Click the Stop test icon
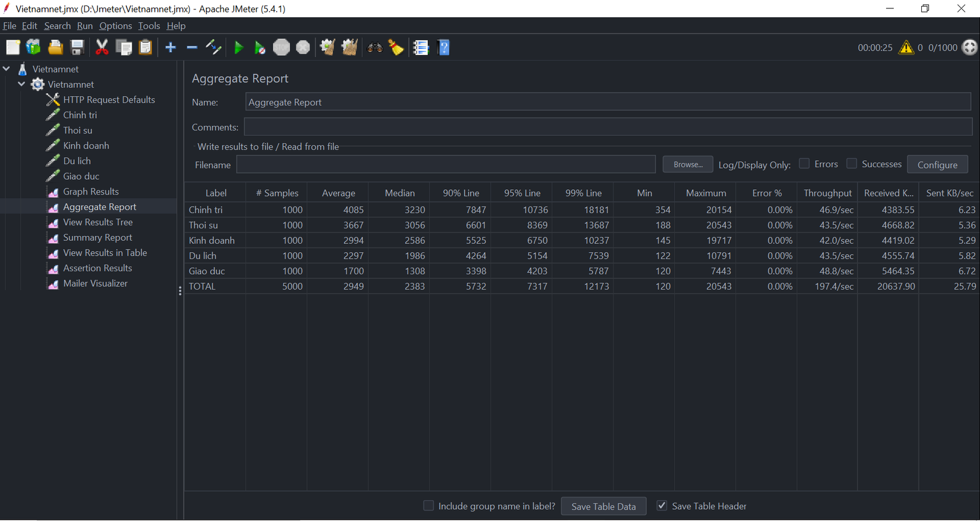980x521 pixels. coord(282,47)
